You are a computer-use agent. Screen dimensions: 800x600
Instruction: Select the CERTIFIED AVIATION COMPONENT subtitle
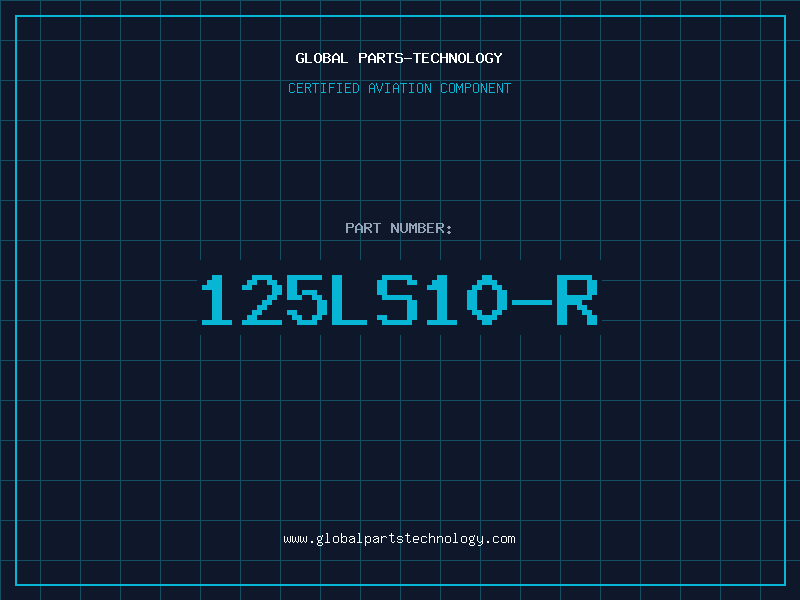pyautogui.click(x=399, y=88)
